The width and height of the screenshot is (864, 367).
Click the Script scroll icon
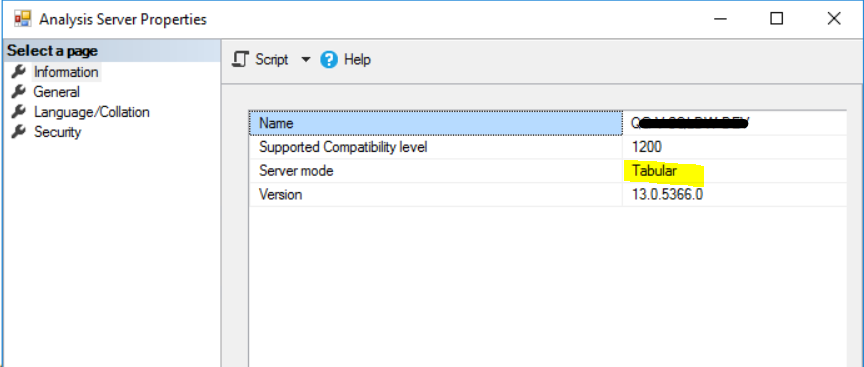(x=240, y=60)
